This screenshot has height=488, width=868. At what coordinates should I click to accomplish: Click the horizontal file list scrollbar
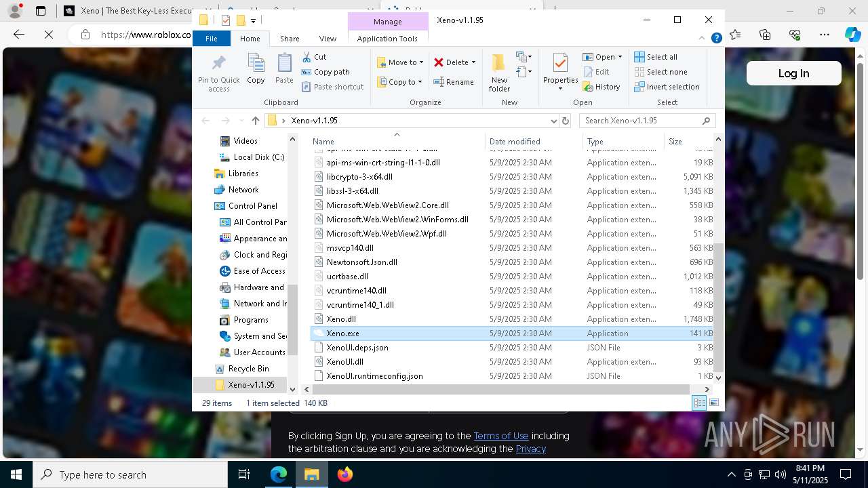point(500,389)
